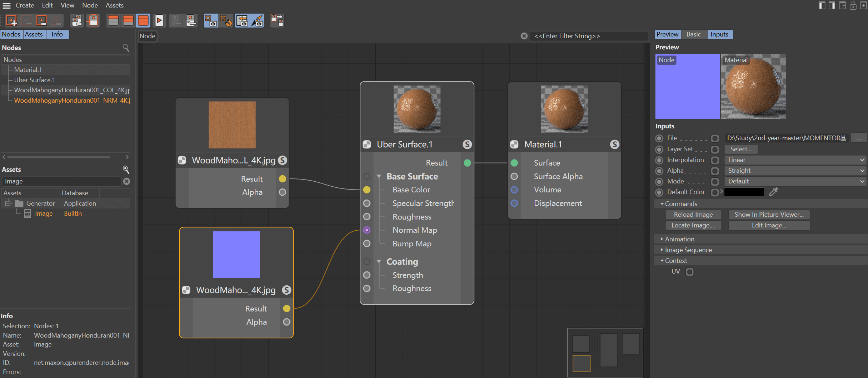Click the lock icon in top corner

tap(853, 5)
